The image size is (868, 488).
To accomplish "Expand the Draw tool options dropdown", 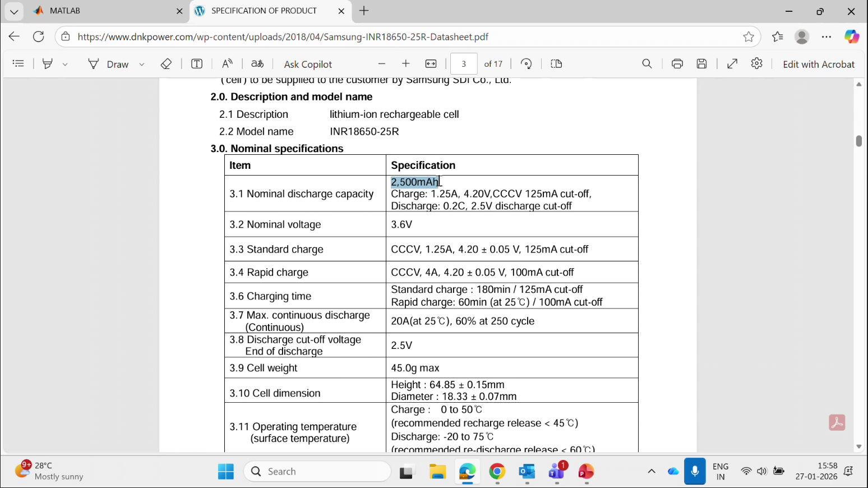I will click(142, 65).
